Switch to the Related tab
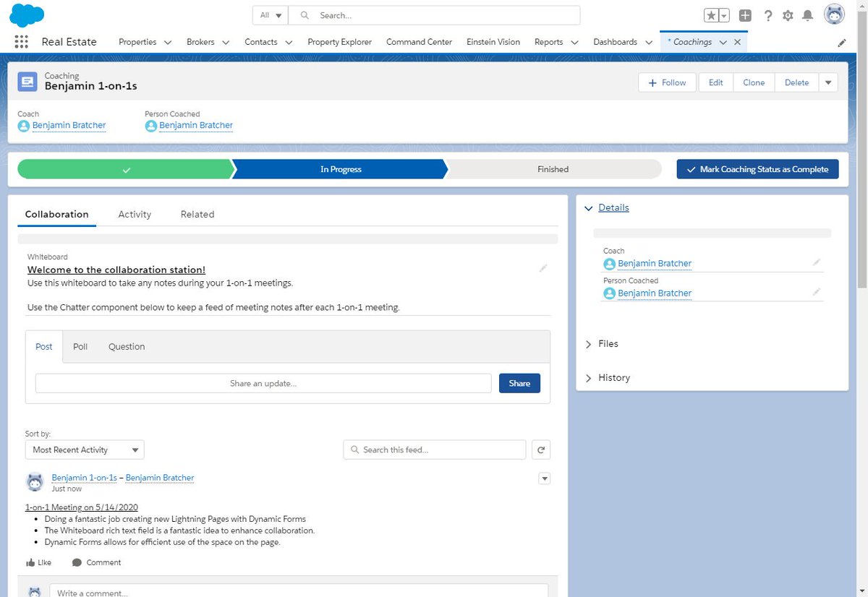The image size is (868, 597). 197,215
